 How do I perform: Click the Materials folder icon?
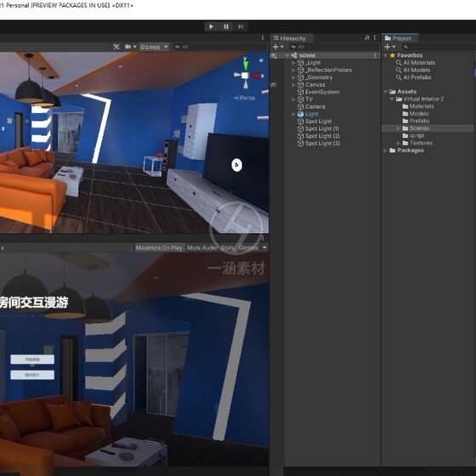[x=405, y=106]
